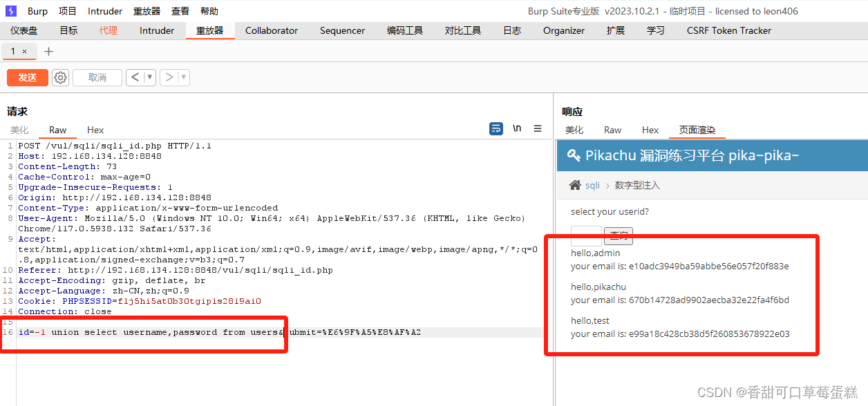Select response Hex view tab

650,130
